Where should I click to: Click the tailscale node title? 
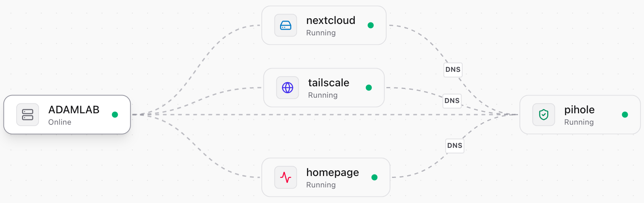click(329, 83)
